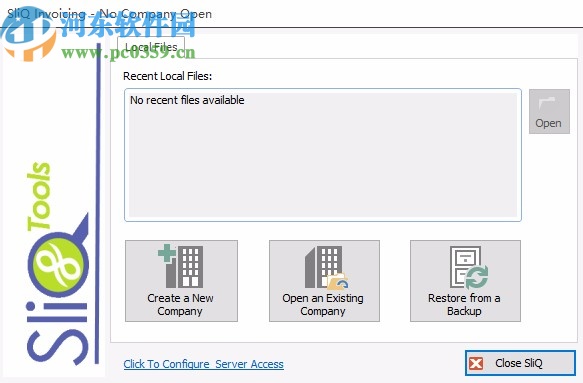Switch to the Local Files tab
Viewport: 583px width, 383px height.
tap(151, 47)
